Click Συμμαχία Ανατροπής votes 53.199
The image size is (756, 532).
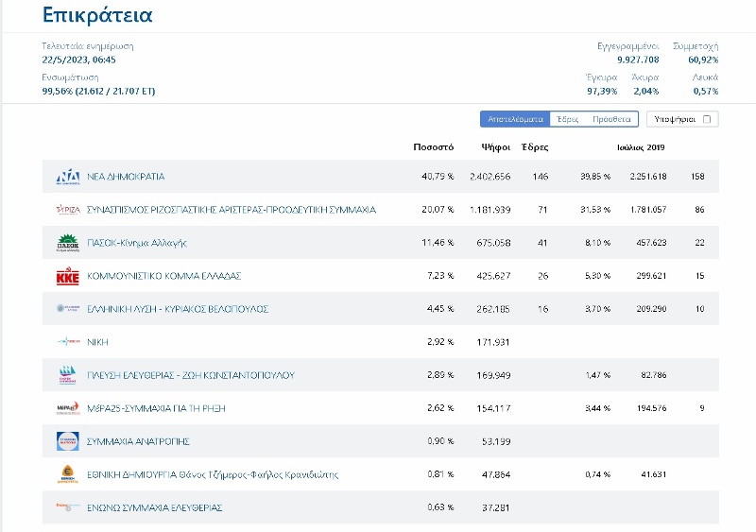tap(496, 441)
